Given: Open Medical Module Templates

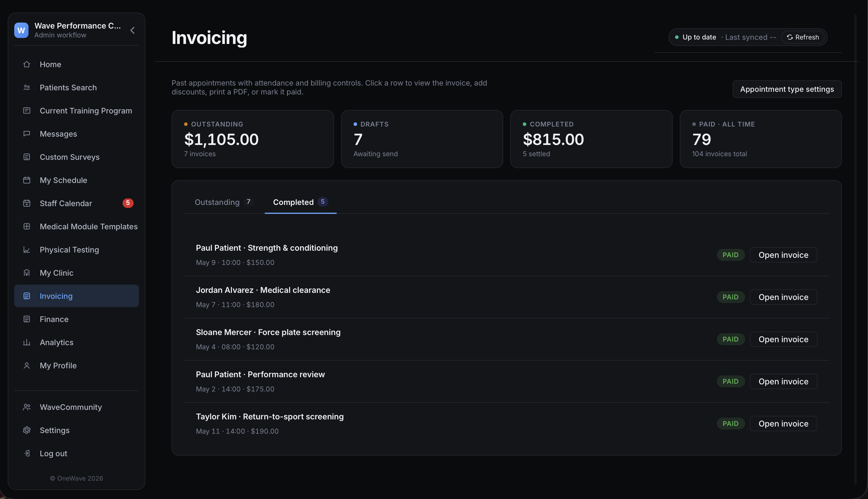Looking at the screenshot, I should tap(89, 226).
